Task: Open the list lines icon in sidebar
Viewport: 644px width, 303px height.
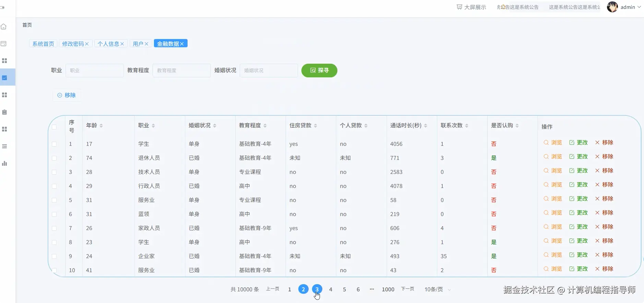Action: point(4,146)
